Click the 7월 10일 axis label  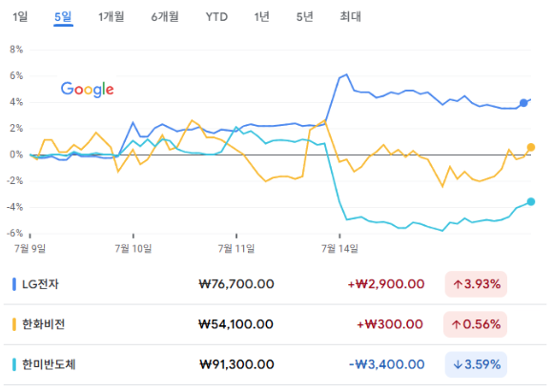coord(133,249)
